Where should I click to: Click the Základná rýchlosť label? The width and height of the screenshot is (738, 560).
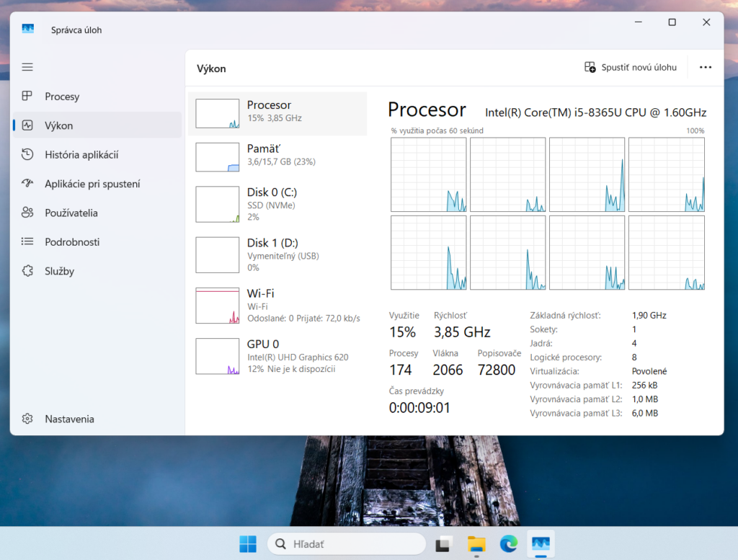(x=565, y=315)
